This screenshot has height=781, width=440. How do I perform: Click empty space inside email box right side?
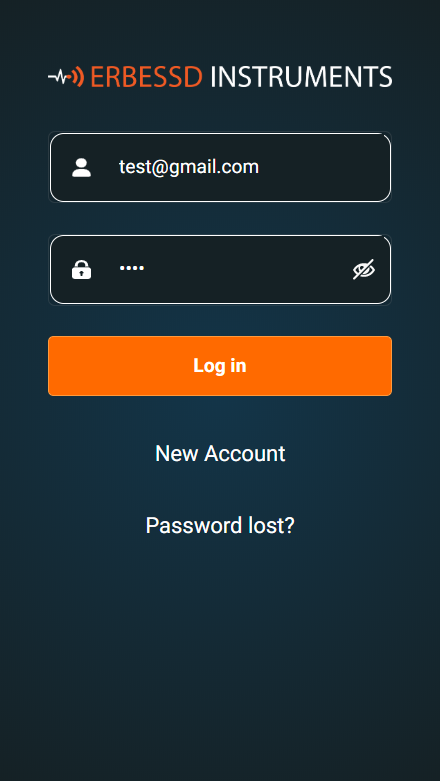pyautogui.click(x=324, y=167)
